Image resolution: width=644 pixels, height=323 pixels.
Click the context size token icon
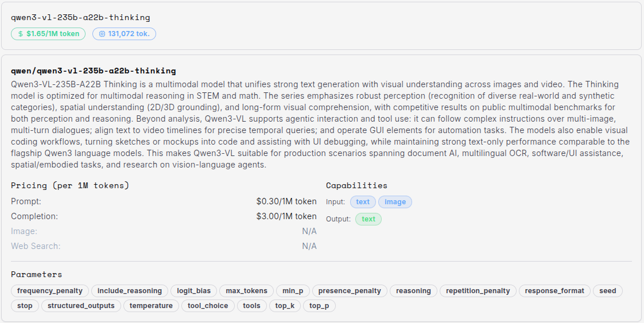(102, 34)
